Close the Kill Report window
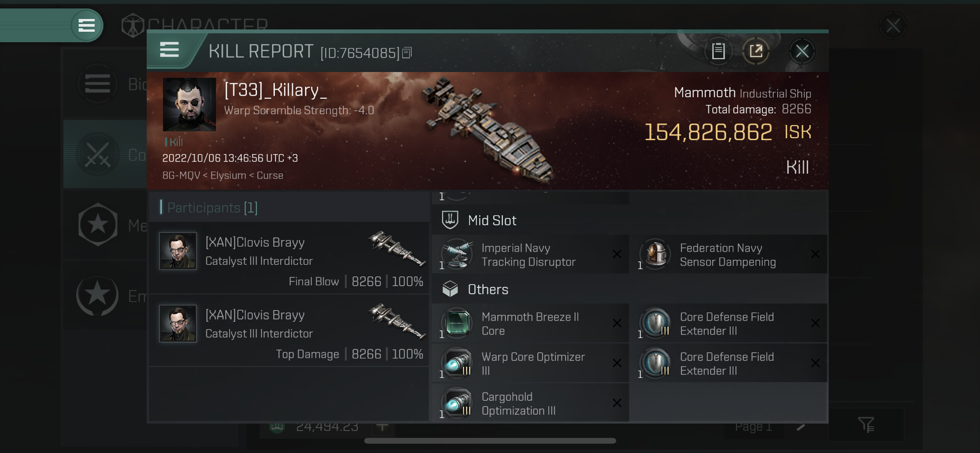The image size is (980, 453). pos(802,51)
